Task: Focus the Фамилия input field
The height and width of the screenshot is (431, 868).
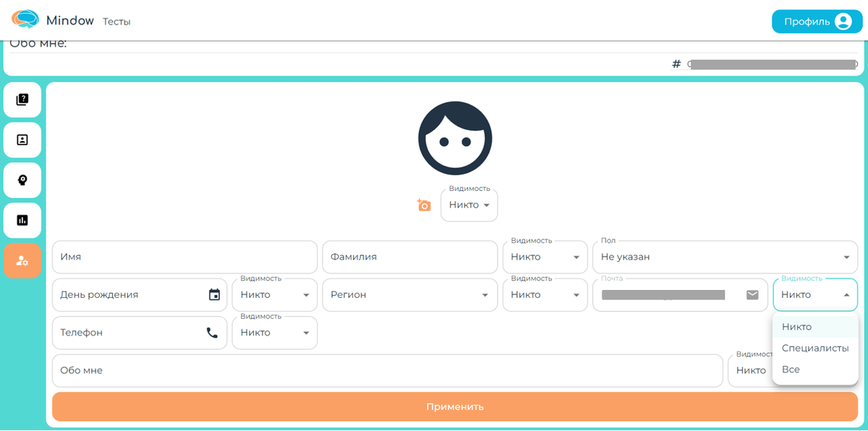Action: pos(410,257)
